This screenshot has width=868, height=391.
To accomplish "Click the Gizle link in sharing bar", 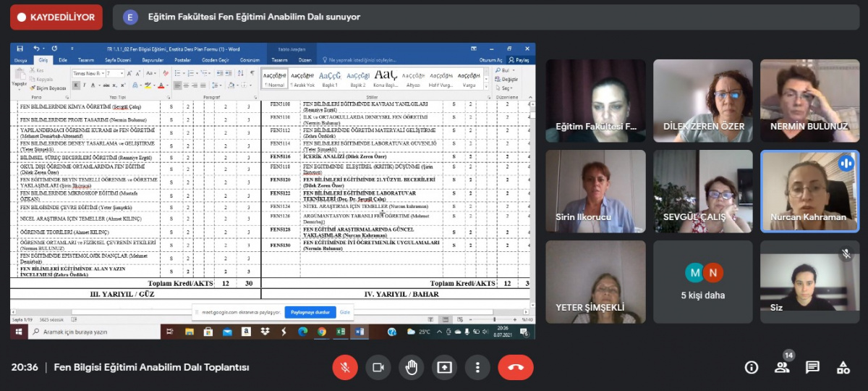I will click(345, 312).
